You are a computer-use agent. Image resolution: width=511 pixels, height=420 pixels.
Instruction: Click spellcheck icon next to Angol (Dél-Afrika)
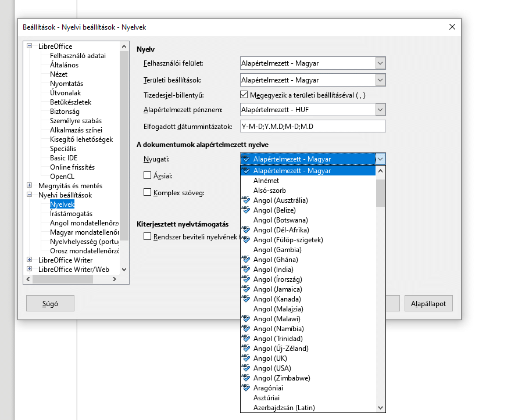246,229
